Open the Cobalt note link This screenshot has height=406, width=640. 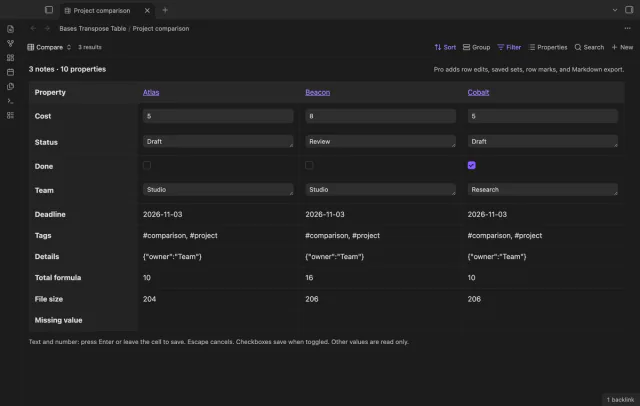(478, 92)
